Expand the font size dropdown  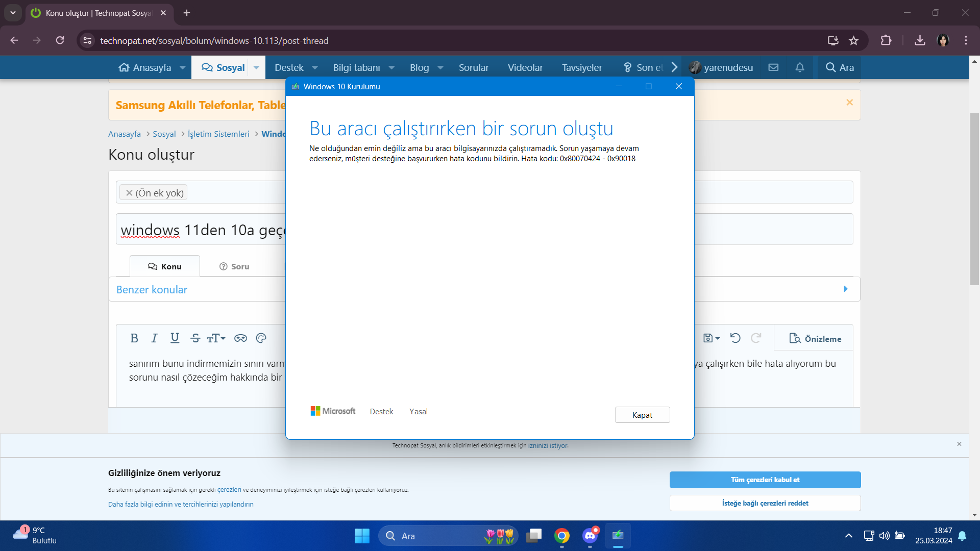[216, 338]
